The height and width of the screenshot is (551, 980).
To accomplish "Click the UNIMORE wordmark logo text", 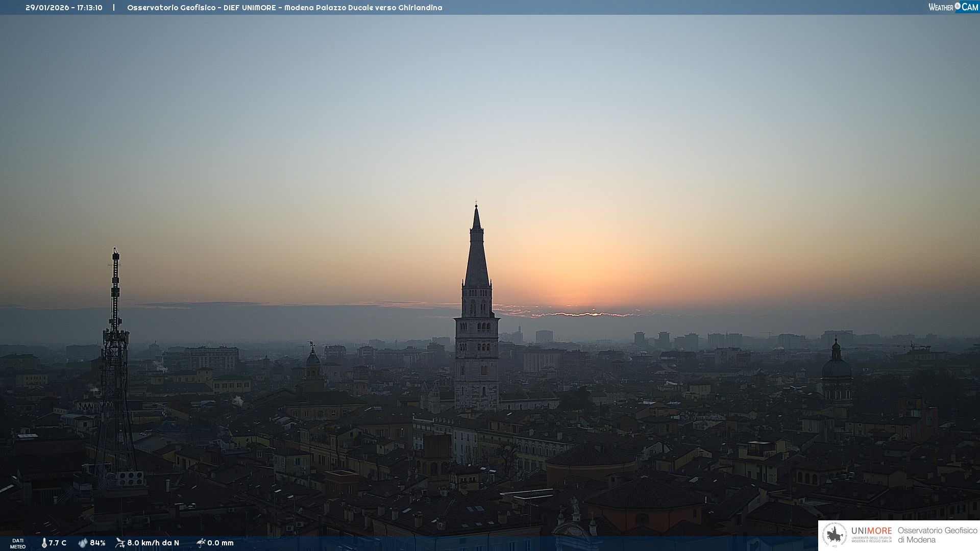I will click(x=871, y=531).
